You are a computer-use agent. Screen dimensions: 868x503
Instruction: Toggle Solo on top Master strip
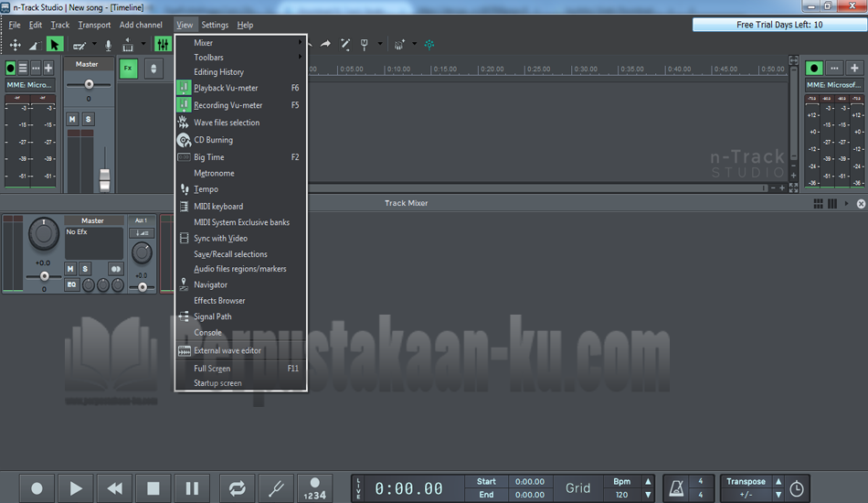(x=88, y=119)
